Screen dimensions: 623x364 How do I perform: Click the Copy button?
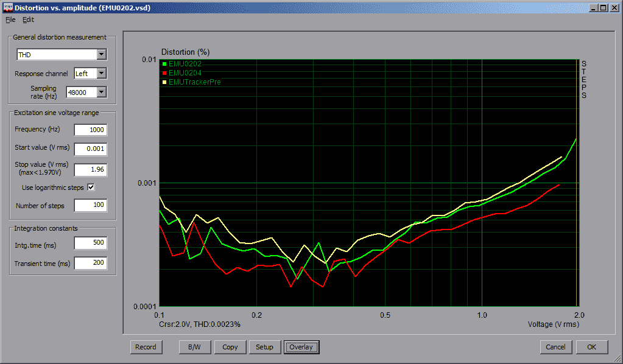[230, 347]
